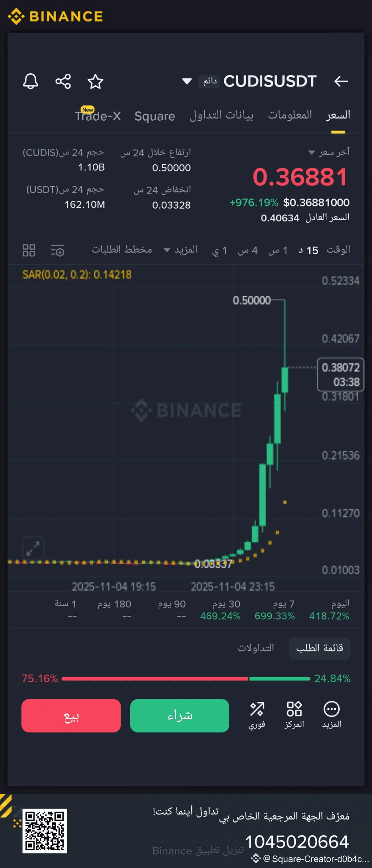Click the buy/sell ratio bar
This screenshot has height=868, width=372.
coord(186,679)
